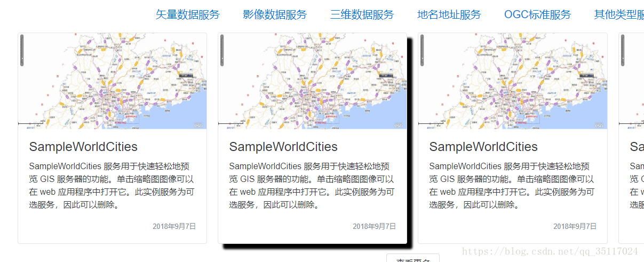Image resolution: width=644 pixels, height=262 pixels.
Task: Click first card's description paragraph
Action: point(112,185)
